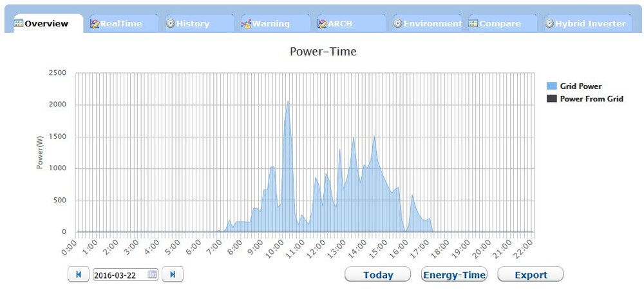Switch chart to Energy-Time view

454,275
